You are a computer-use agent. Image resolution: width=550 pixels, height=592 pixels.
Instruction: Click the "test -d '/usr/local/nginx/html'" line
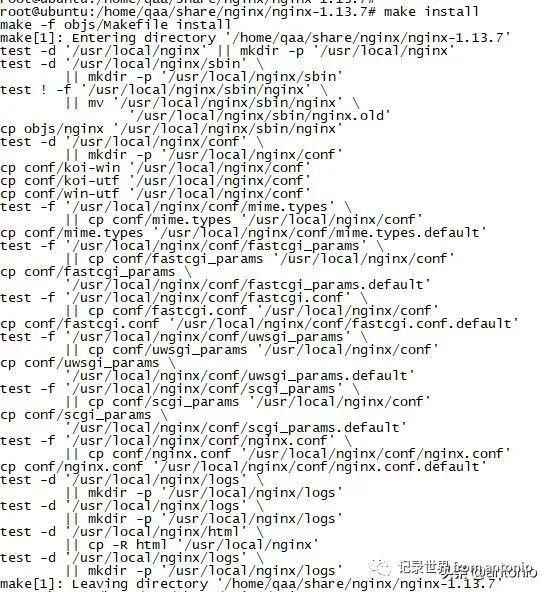(x=131, y=532)
